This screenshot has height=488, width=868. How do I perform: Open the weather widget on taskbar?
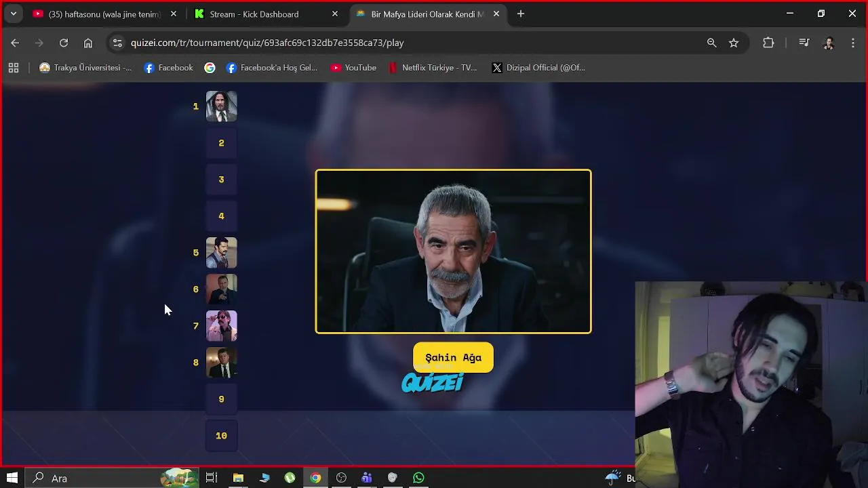pos(620,478)
